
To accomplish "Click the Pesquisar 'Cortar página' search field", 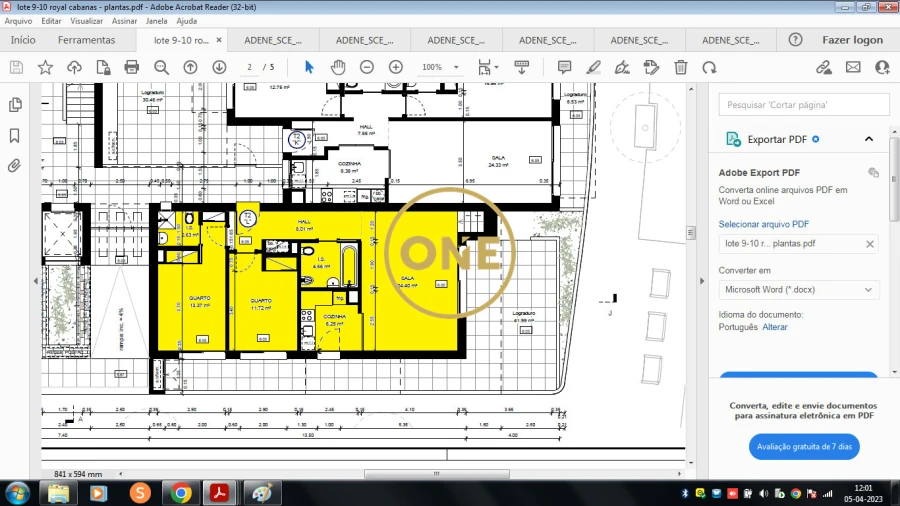I will [x=804, y=105].
